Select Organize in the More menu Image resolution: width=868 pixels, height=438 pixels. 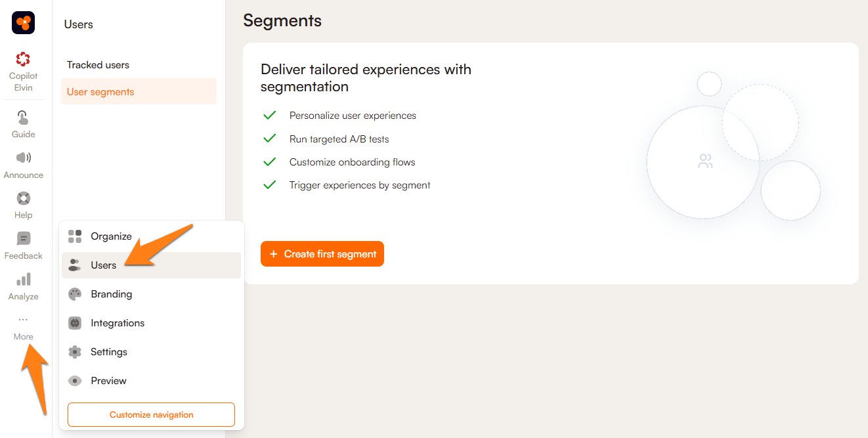(111, 236)
